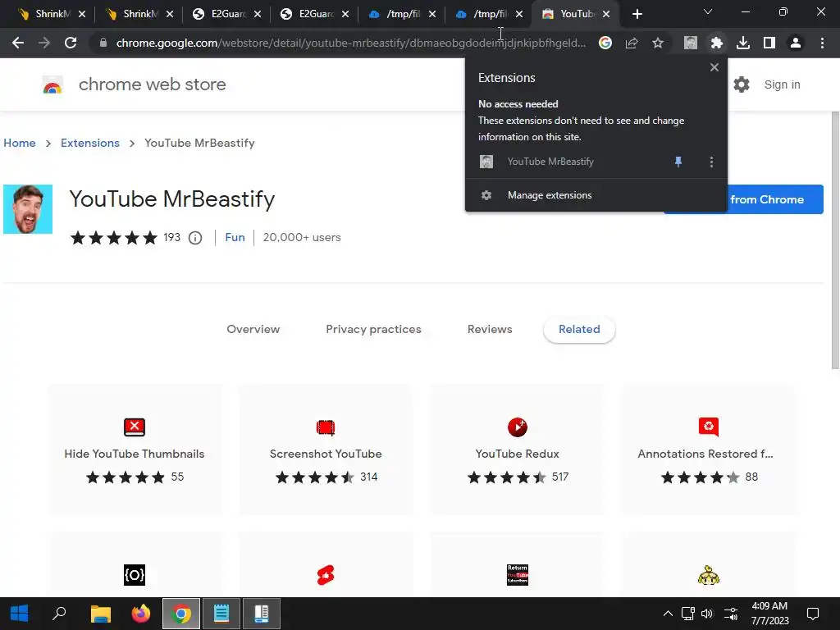Click the red Shorts-style extension icon
The width and height of the screenshot is (840, 630).
pyautogui.click(x=326, y=575)
